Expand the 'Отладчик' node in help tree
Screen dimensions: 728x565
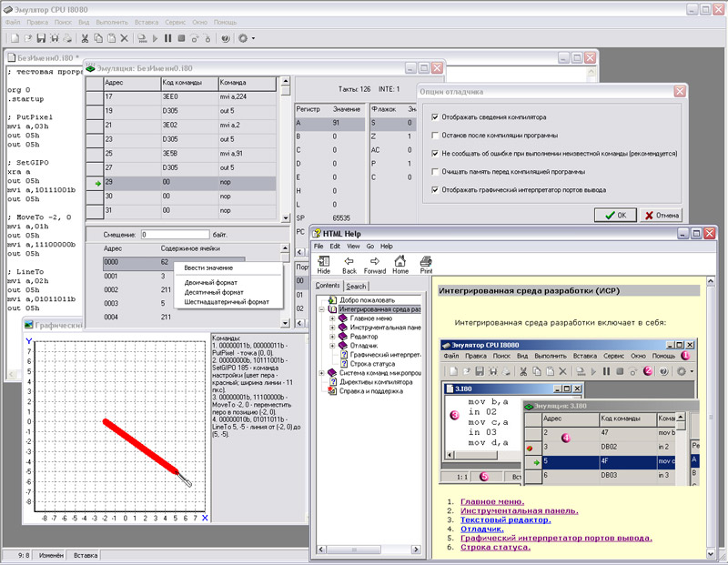click(x=332, y=346)
